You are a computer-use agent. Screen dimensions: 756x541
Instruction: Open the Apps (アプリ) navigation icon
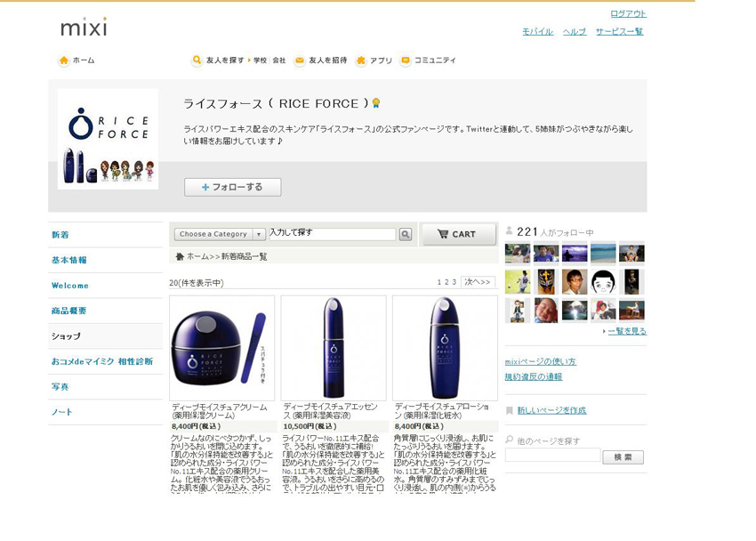(361, 61)
